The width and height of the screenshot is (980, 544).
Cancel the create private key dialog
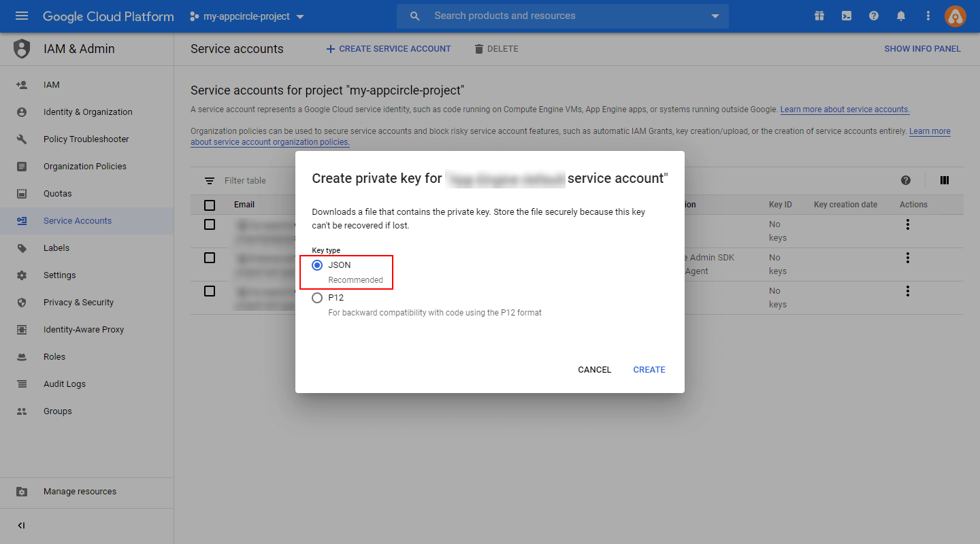(595, 370)
